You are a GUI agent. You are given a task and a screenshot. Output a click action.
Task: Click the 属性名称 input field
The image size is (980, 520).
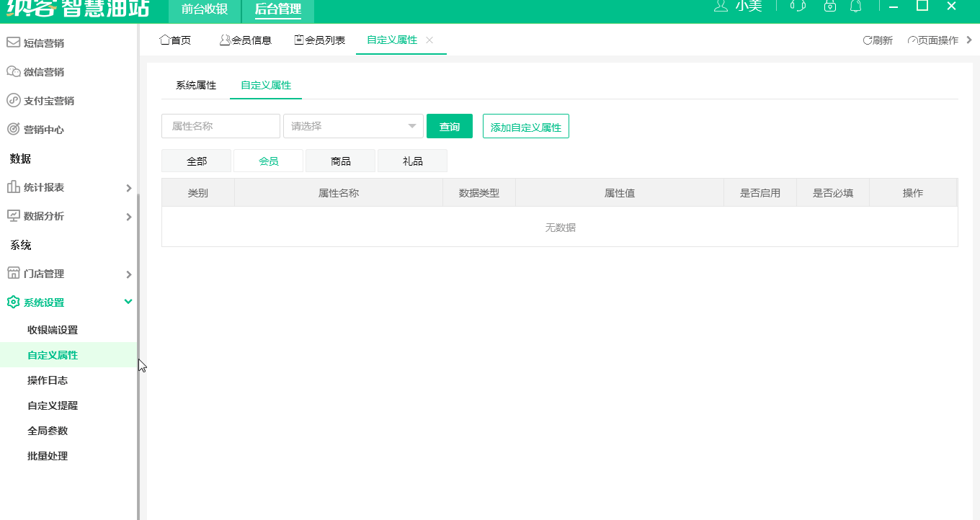point(220,125)
